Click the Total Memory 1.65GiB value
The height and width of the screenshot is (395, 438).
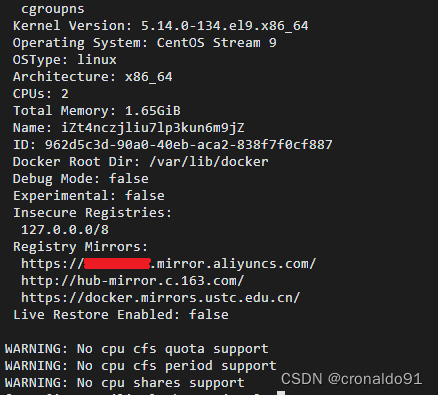pyautogui.click(x=153, y=111)
